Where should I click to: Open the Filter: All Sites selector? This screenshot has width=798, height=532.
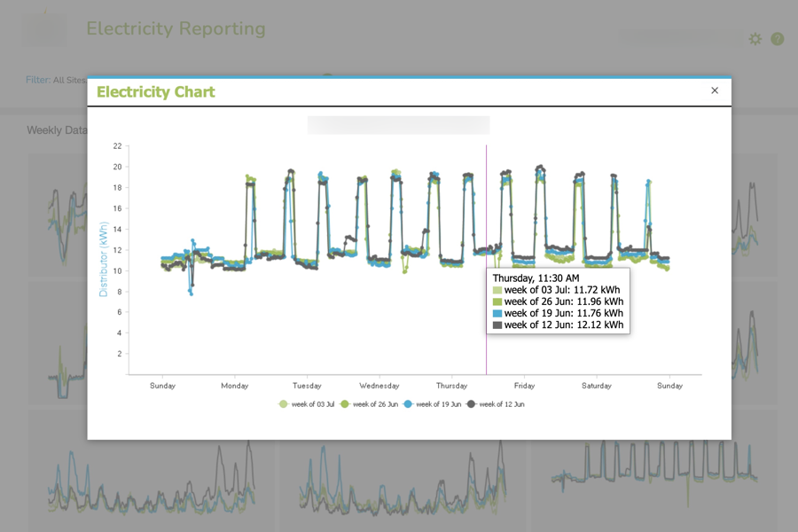pos(56,80)
